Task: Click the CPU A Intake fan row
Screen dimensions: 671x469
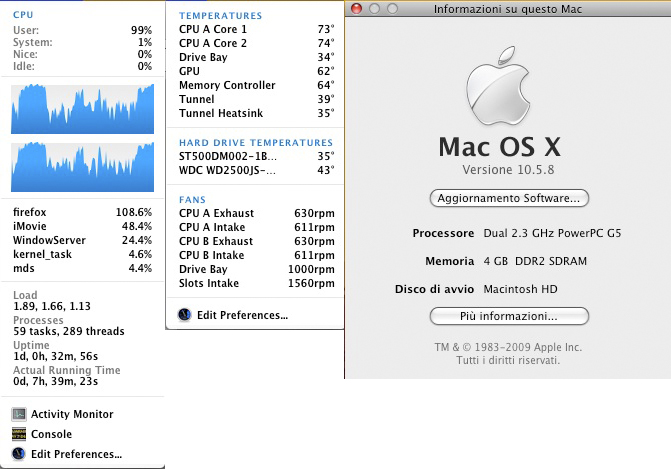Action: [255, 227]
